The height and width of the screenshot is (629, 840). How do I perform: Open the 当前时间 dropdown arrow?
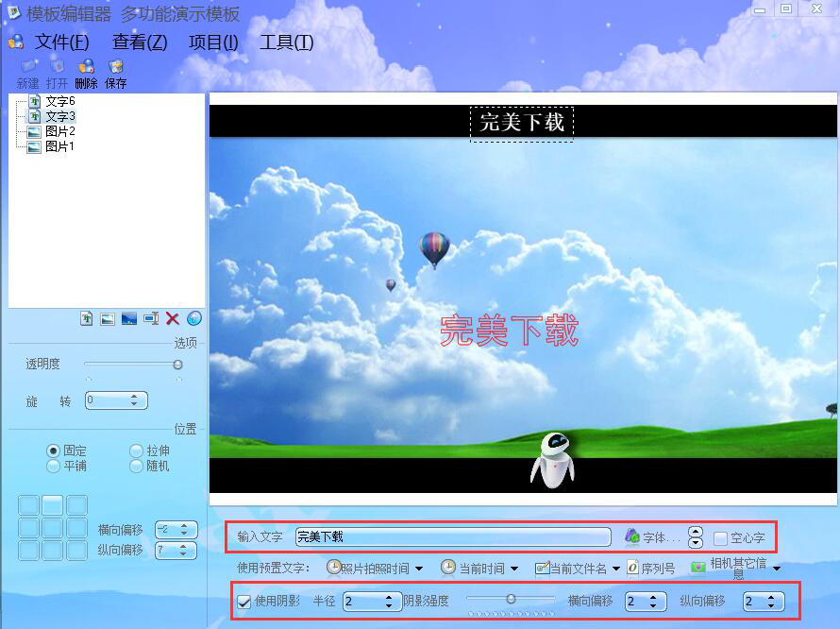(x=514, y=569)
